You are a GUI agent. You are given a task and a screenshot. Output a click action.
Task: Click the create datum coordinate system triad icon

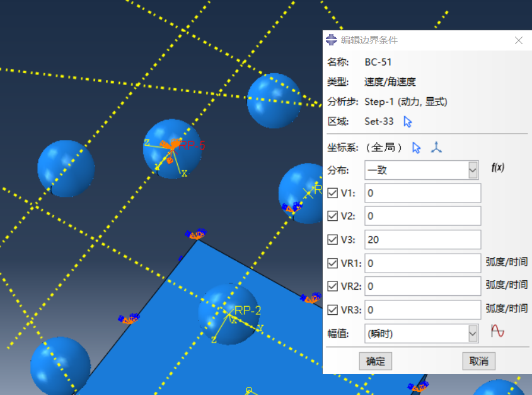436,148
